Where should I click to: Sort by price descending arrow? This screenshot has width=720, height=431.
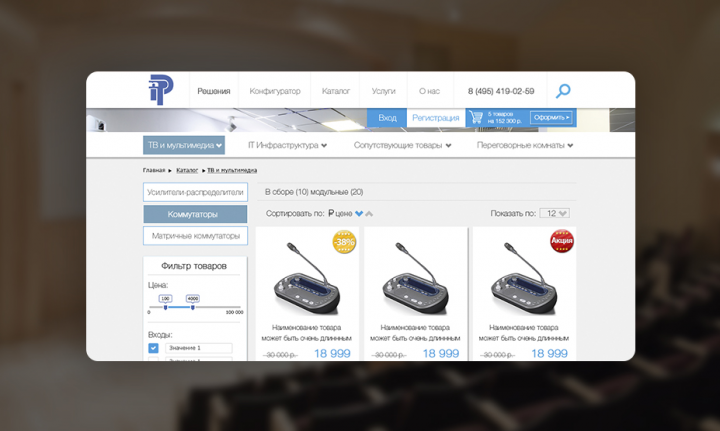tap(359, 213)
